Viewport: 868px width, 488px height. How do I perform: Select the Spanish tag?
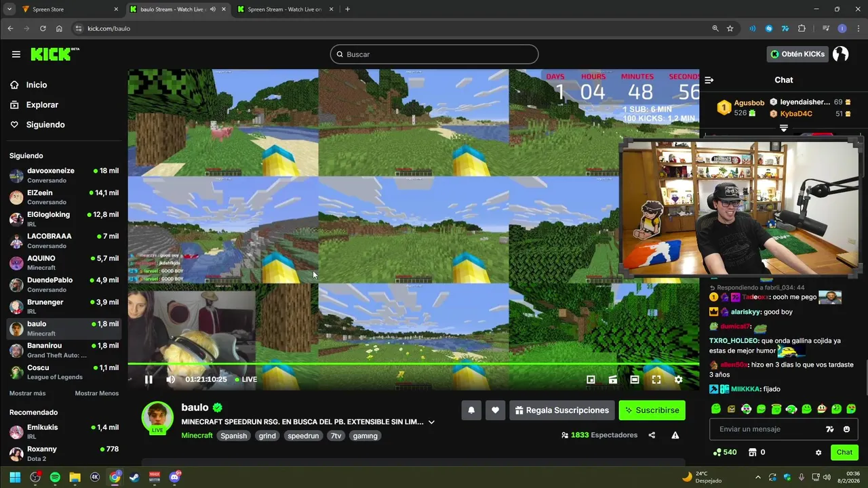[x=233, y=436]
